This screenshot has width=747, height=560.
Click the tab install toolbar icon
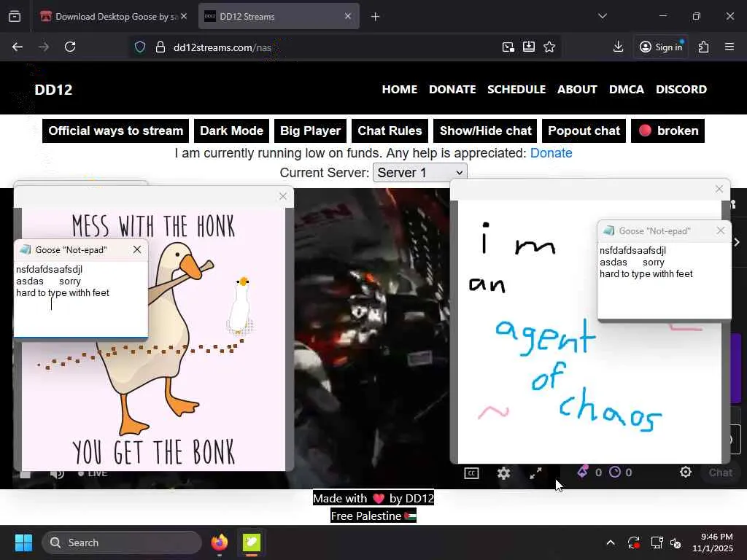[x=529, y=47]
